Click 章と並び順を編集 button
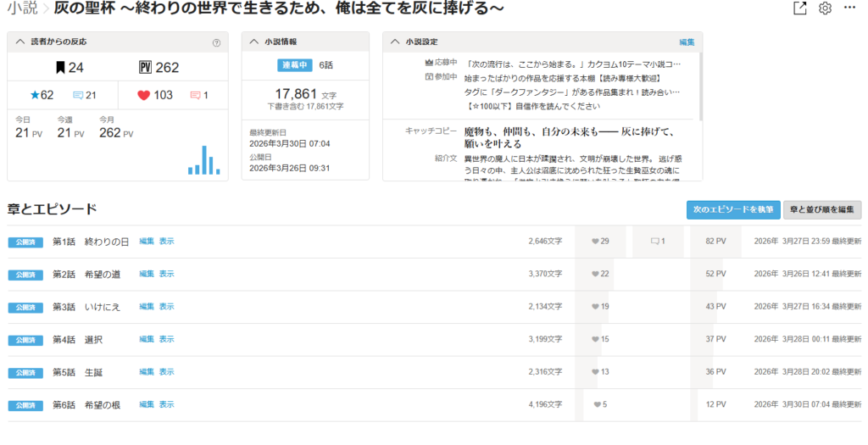868x445 pixels. (822, 209)
